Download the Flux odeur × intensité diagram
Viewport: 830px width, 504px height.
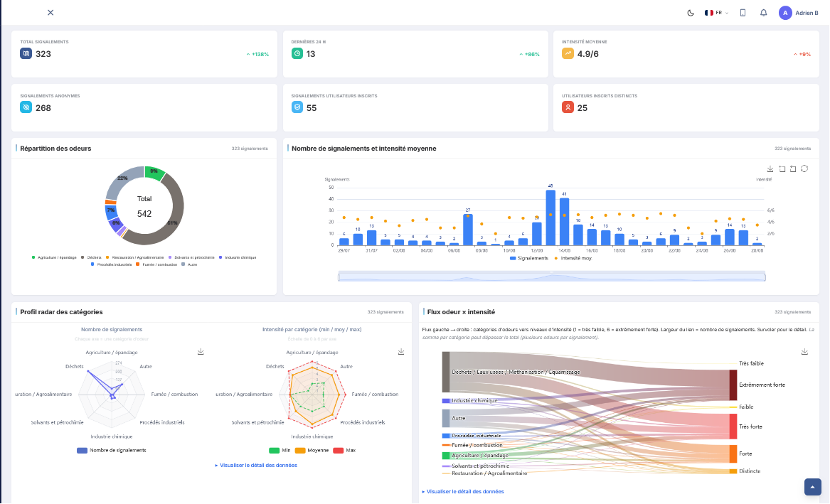coord(804,352)
